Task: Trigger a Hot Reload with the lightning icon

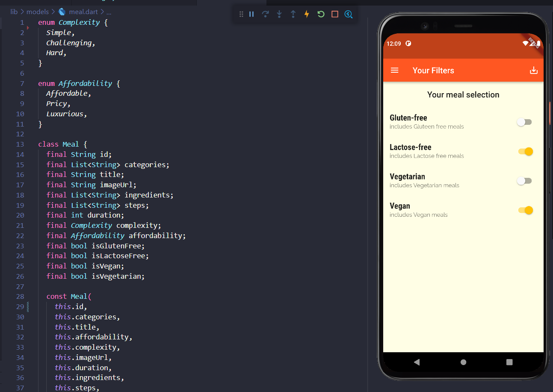Action: point(307,14)
